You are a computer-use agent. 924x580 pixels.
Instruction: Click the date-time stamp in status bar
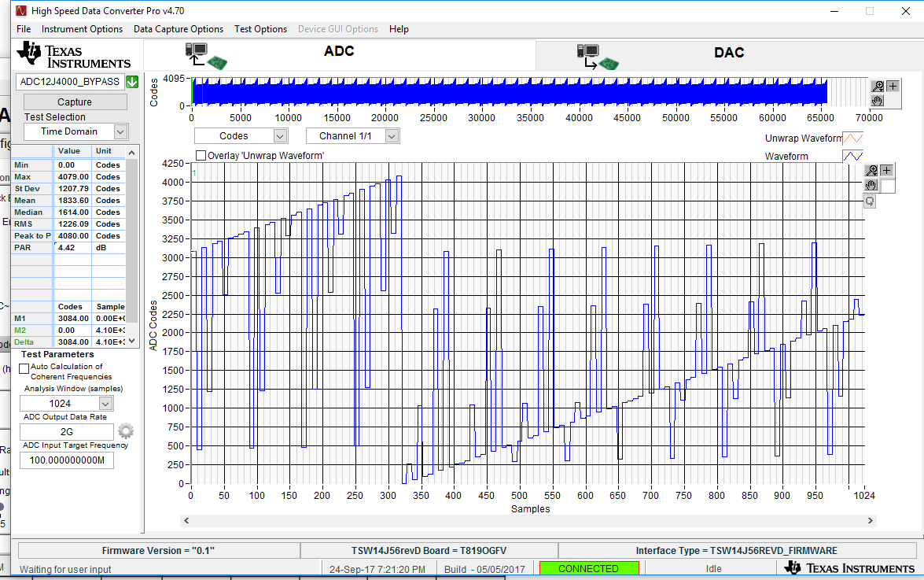tap(377, 570)
